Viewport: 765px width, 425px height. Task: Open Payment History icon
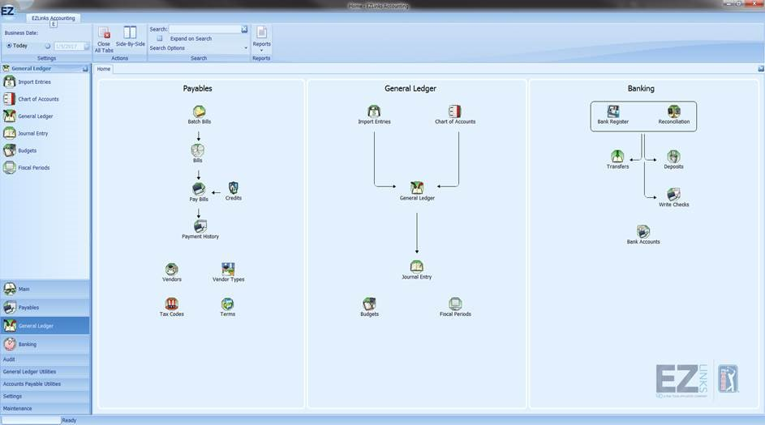coord(200,229)
